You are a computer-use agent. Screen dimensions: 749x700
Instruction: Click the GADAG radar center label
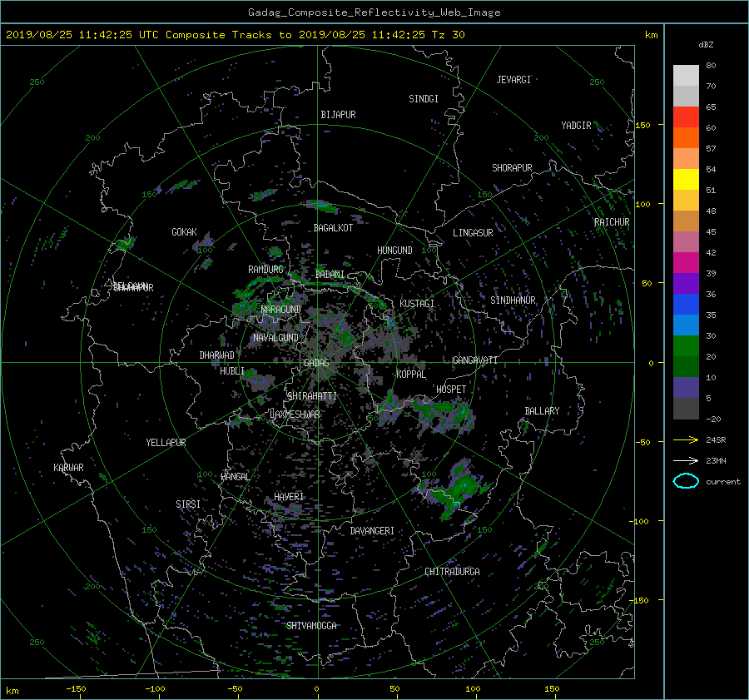tap(317, 363)
